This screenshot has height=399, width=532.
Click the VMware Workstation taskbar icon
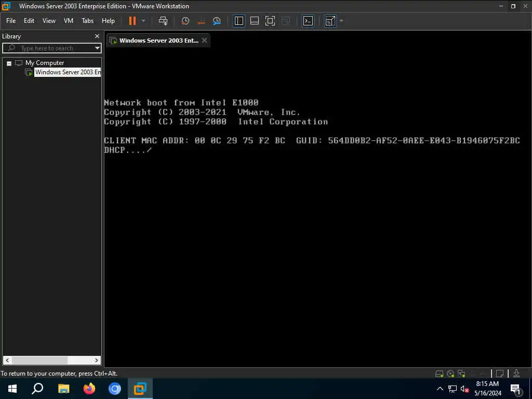[x=140, y=389]
